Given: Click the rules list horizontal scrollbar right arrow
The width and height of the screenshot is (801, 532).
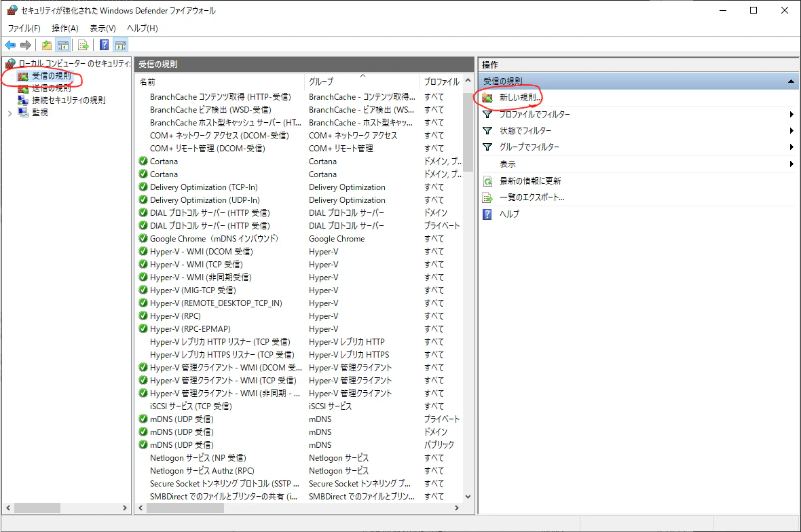Looking at the screenshot, I should click(x=458, y=508).
